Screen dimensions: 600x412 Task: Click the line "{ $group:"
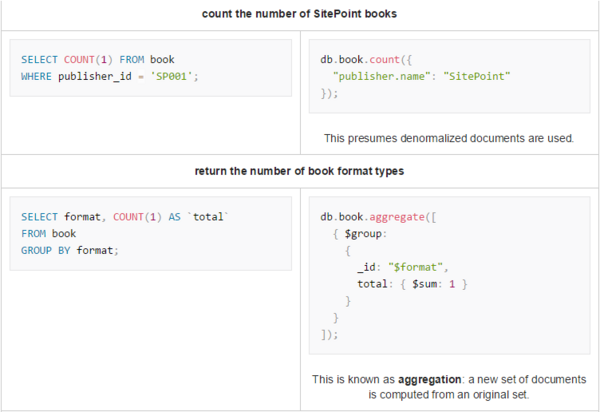[360, 234]
